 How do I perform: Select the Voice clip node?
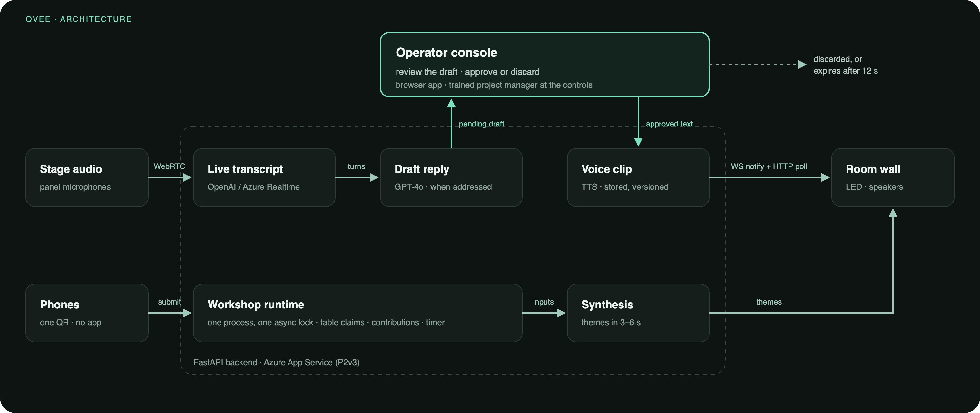[638, 177]
